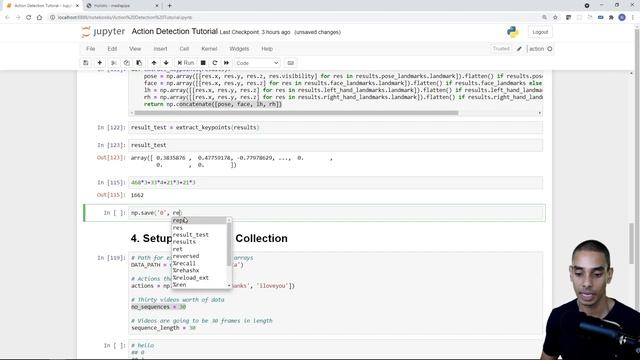This screenshot has height=360, width=640.
Task: Interrupt the kernel with stop icon
Action: (203, 63)
